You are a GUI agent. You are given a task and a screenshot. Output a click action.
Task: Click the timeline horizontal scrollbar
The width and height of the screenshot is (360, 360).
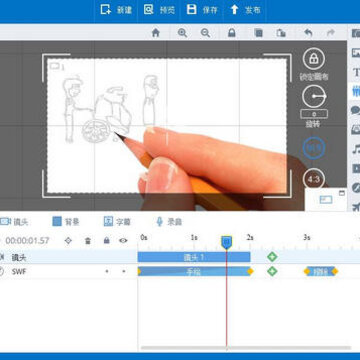click(x=246, y=348)
